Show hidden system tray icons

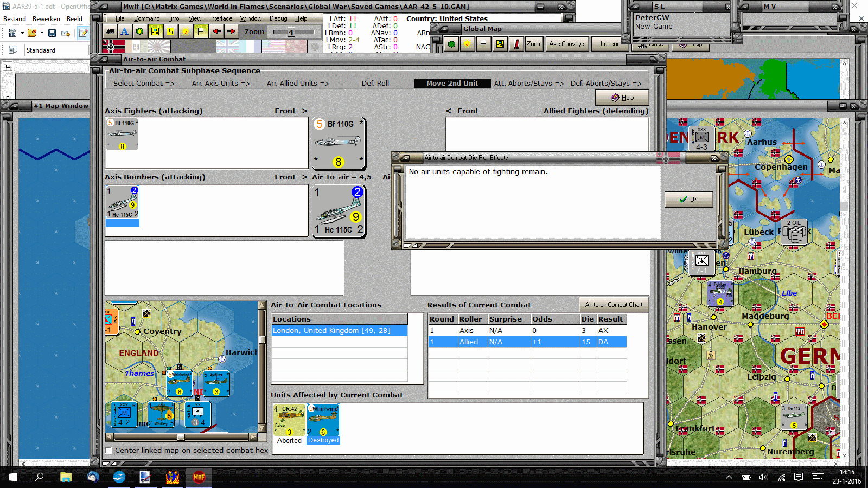(x=729, y=477)
